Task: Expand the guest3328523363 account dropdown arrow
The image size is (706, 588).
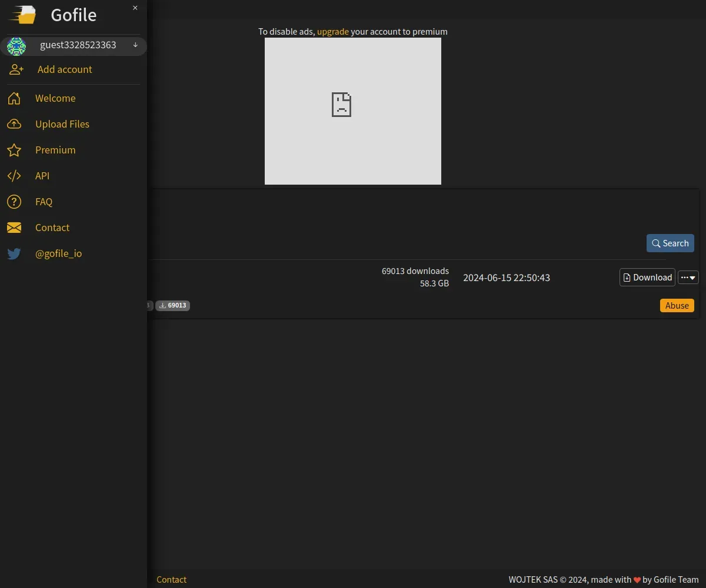Action: pyautogui.click(x=135, y=45)
